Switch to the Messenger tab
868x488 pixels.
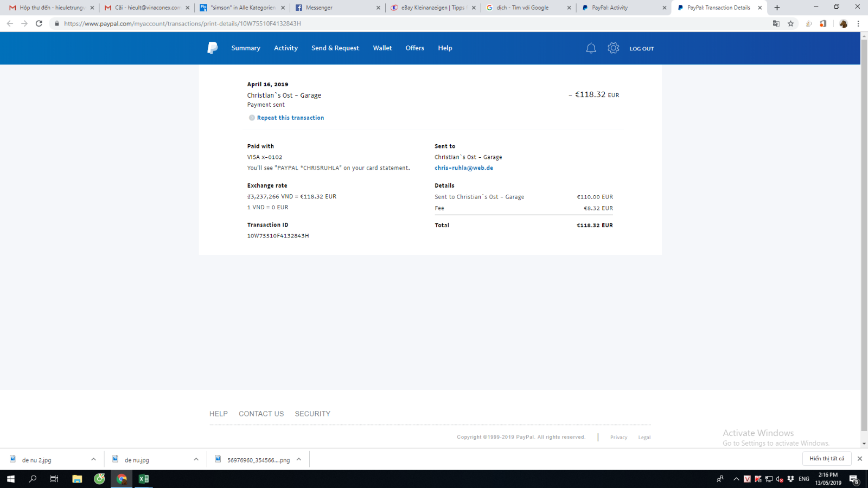(336, 8)
